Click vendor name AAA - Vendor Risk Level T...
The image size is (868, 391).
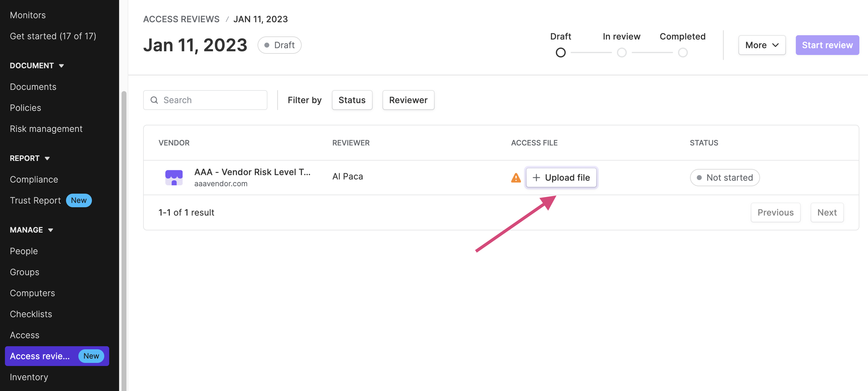click(252, 172)
